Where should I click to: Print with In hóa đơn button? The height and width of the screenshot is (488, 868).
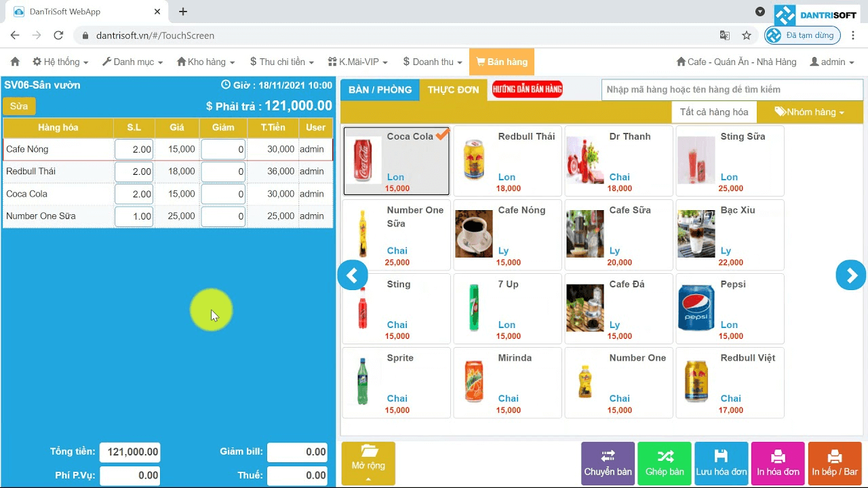(778, 464)
